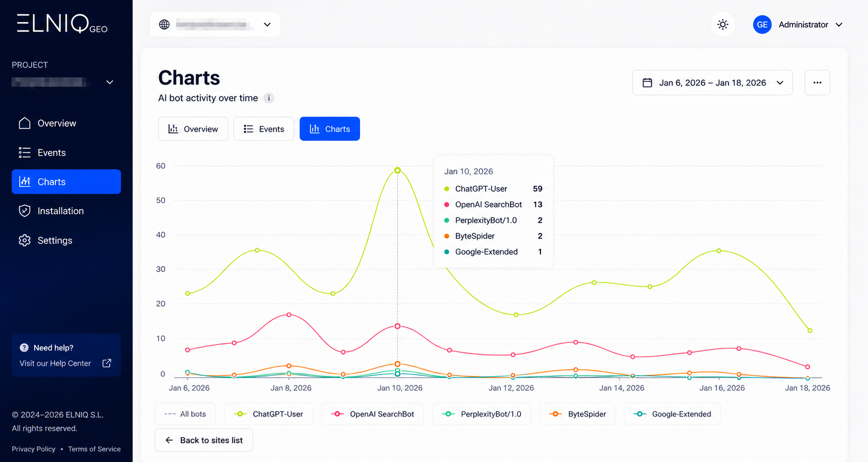Click ChatGPT-User last point on Jan 18
868x462 pixels.
(810, 331)
